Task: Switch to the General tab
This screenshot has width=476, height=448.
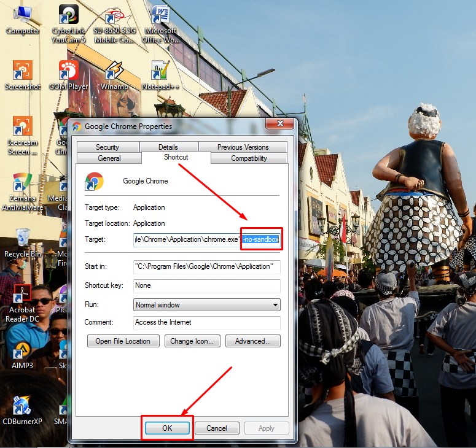Action: tap(109, 158)
